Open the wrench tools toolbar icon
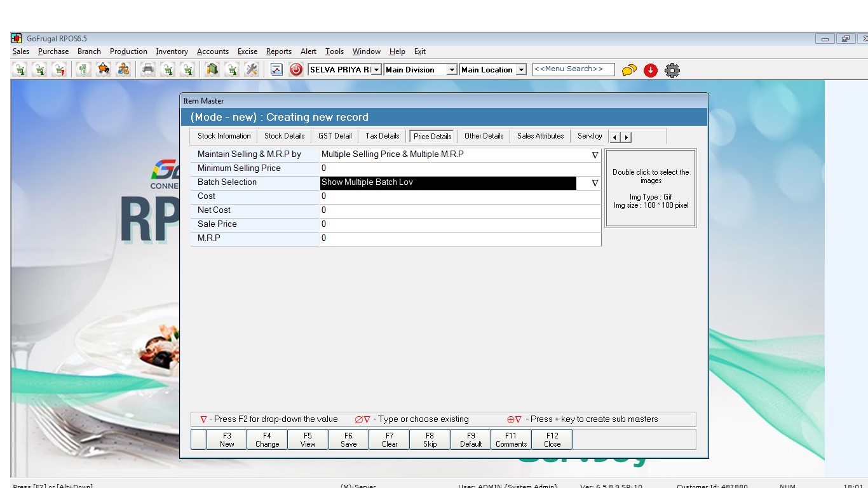Image resolution: width=868 pixels, height=488 pixels. (252, 69)
